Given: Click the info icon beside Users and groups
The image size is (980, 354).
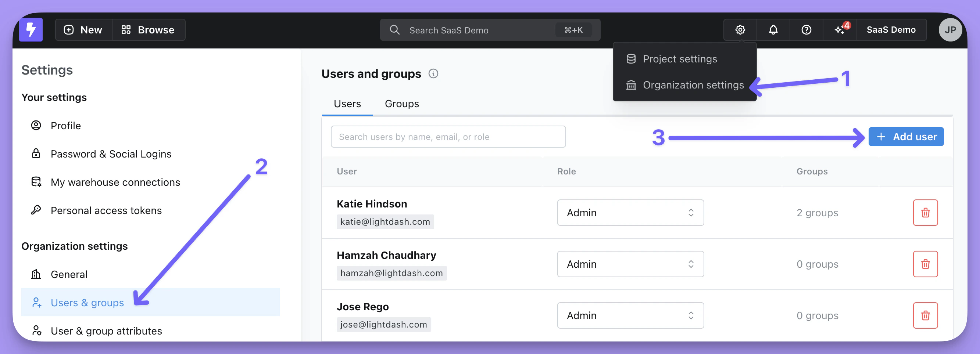Looking at the screenshot, I should click(433, 73).
